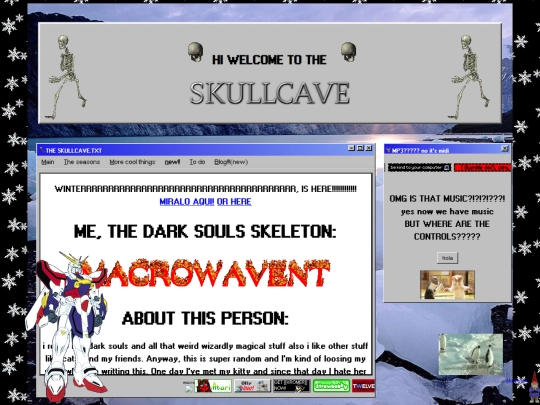540x405 pixels.
Task: Click the "GET GROMMET NOW!" badge
Action: tap(291, 386)
